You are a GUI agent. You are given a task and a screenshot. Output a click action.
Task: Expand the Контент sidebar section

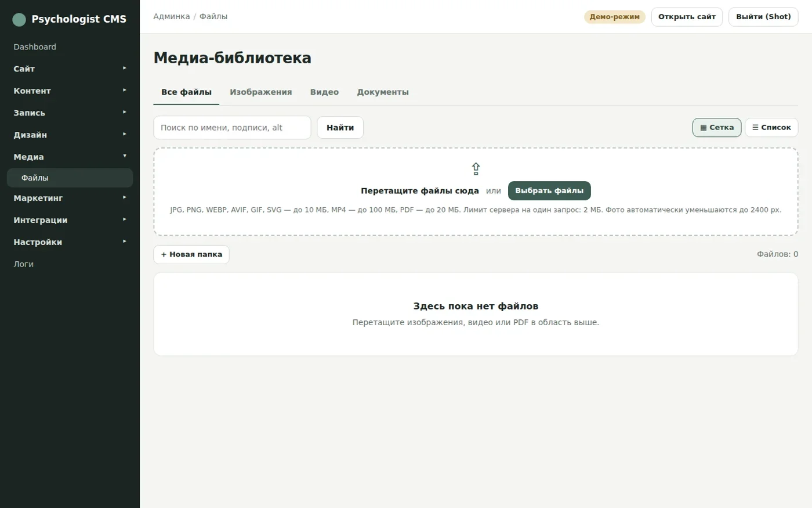tap(70, 91)
